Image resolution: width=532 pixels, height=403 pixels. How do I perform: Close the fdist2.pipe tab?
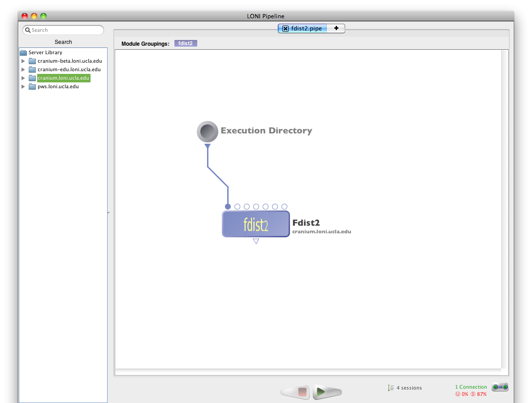click(x=285, y=29)
